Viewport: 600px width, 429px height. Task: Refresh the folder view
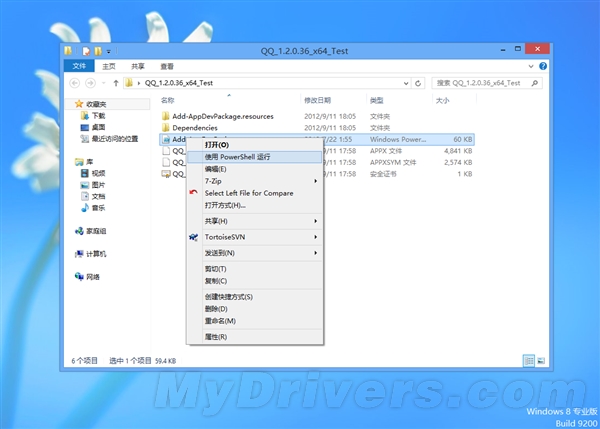coord(418,83)
